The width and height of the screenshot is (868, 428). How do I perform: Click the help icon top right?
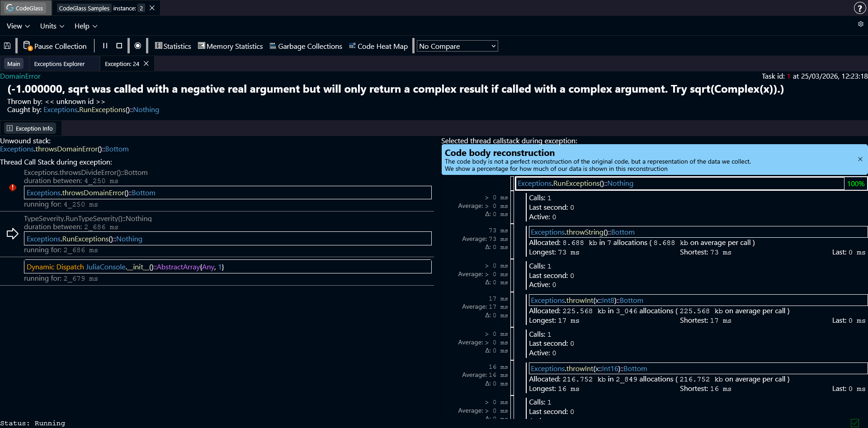(860, 8)
